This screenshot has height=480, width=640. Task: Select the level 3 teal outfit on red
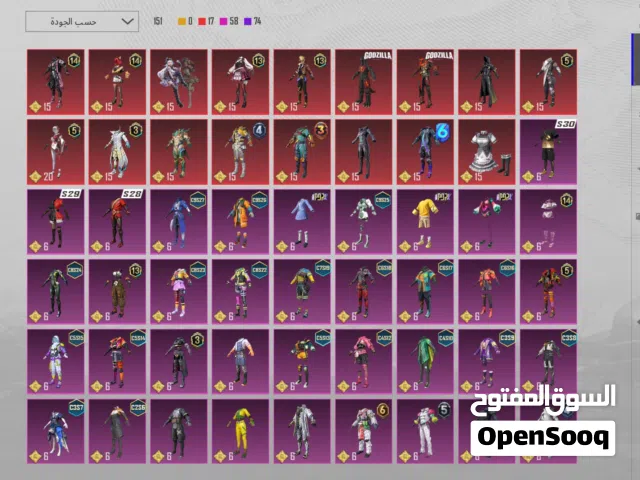coord(302,152)
